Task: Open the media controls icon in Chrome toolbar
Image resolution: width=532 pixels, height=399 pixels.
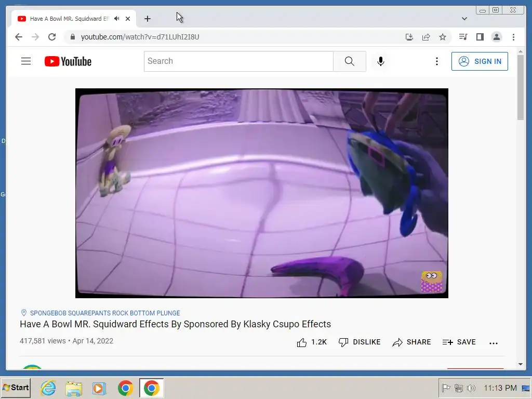Action: [x=463, y=37]
